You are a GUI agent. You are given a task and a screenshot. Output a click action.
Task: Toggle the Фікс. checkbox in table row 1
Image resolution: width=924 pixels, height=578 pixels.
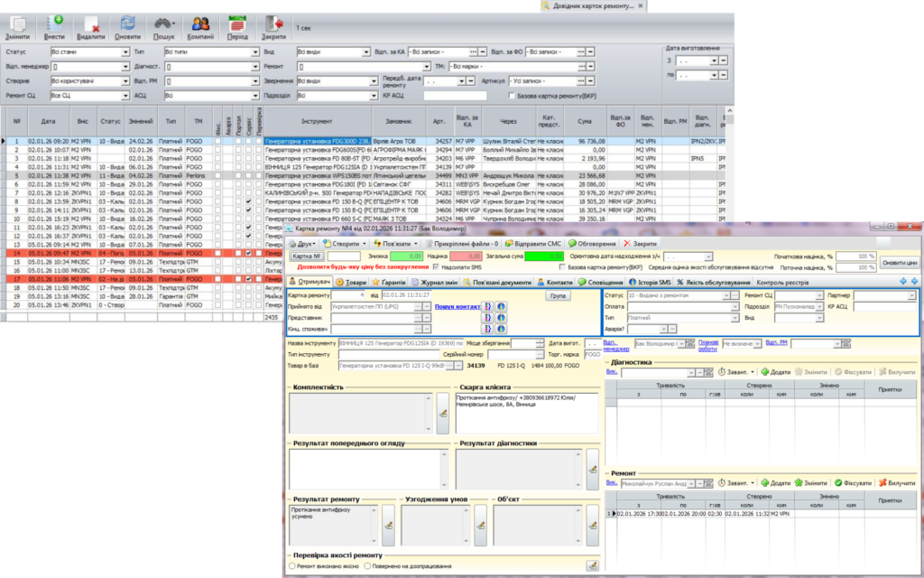(x=218, y=142)
